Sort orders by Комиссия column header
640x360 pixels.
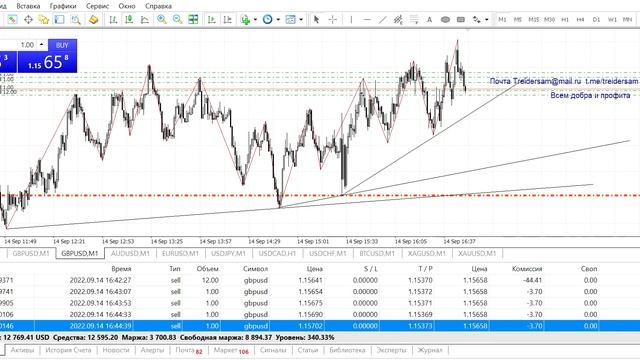[527, 269]
